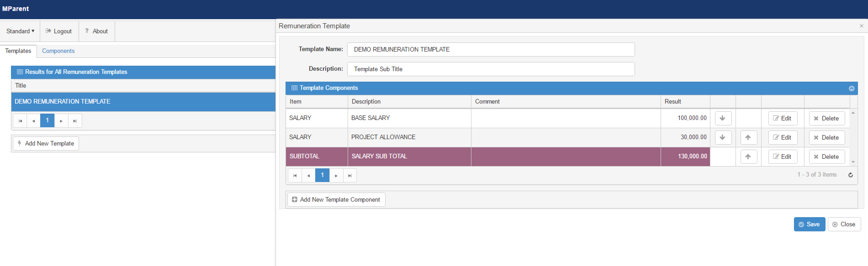Go to previous page of template components
Screen dimensions: 868x266
click(308, 175)
